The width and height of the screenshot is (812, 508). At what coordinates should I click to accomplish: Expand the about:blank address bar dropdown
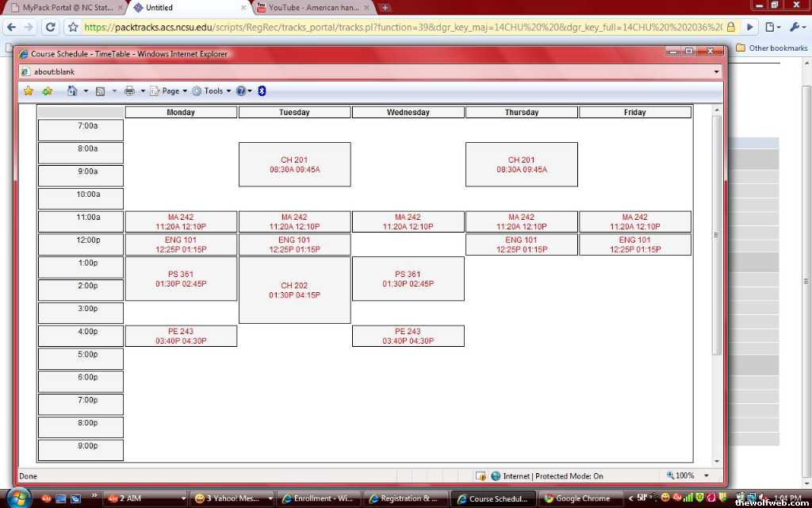click(x=717, y=71)
